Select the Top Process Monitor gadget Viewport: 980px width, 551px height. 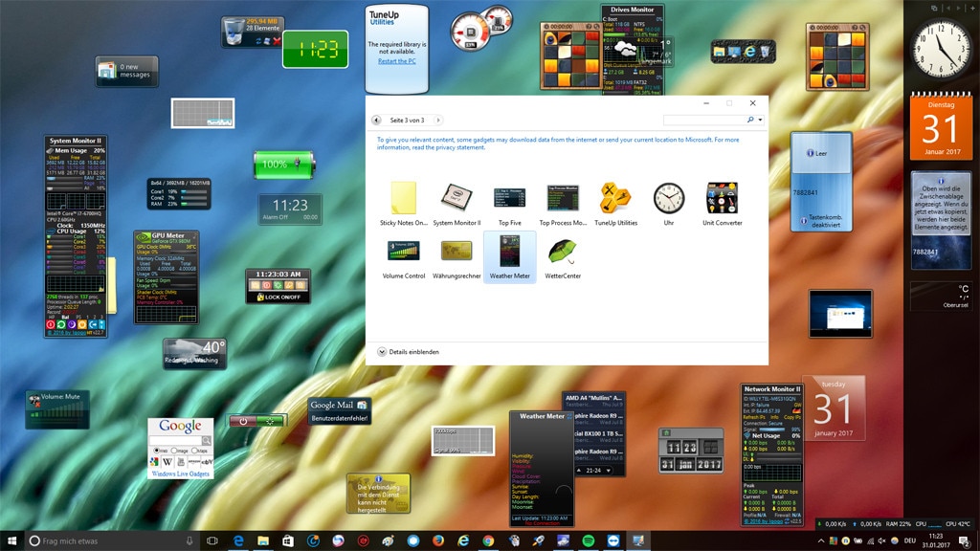click(563, 205)
